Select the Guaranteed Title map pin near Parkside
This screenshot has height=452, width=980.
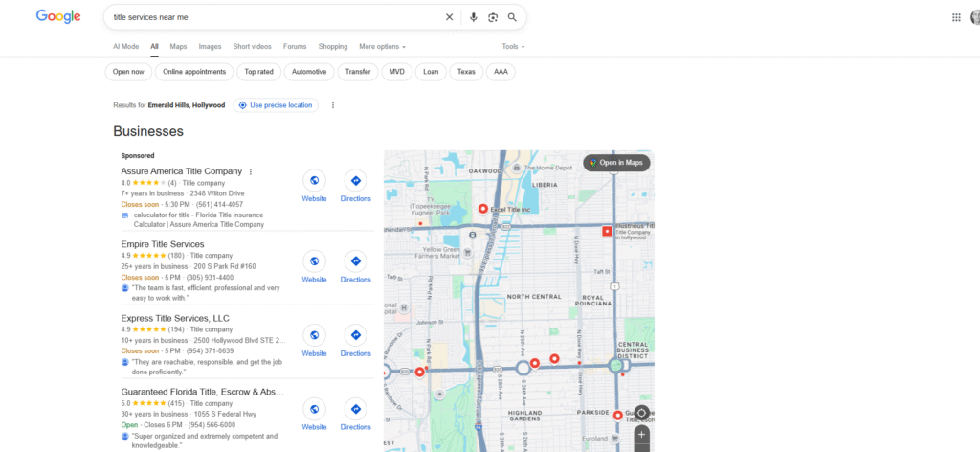click(617, 415)
